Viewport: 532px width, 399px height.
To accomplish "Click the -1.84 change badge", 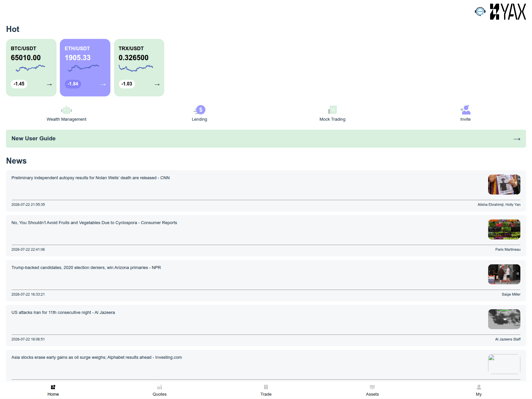I will pos(73,84).
